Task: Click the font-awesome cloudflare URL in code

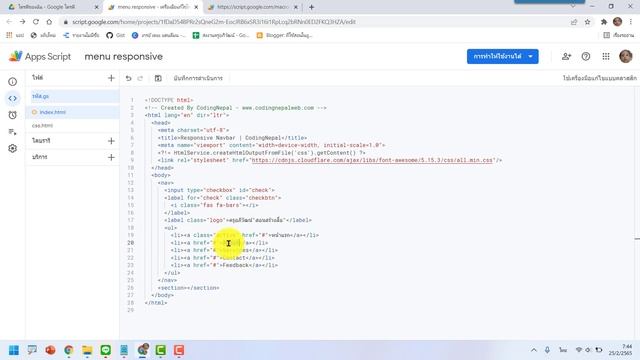Action: click(x=372, y=160)
